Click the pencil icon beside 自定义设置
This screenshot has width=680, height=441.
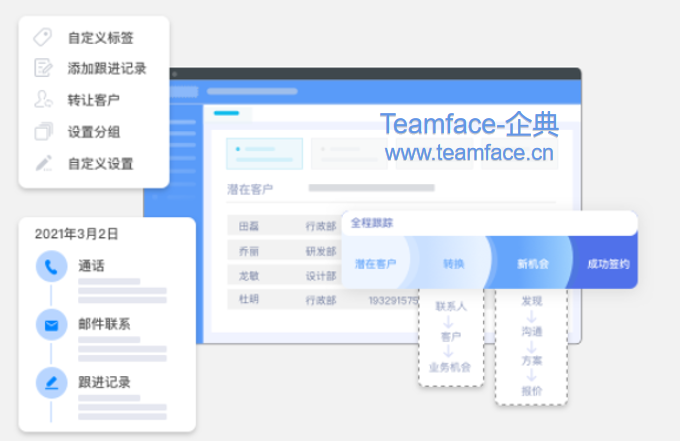click(43, 163)
